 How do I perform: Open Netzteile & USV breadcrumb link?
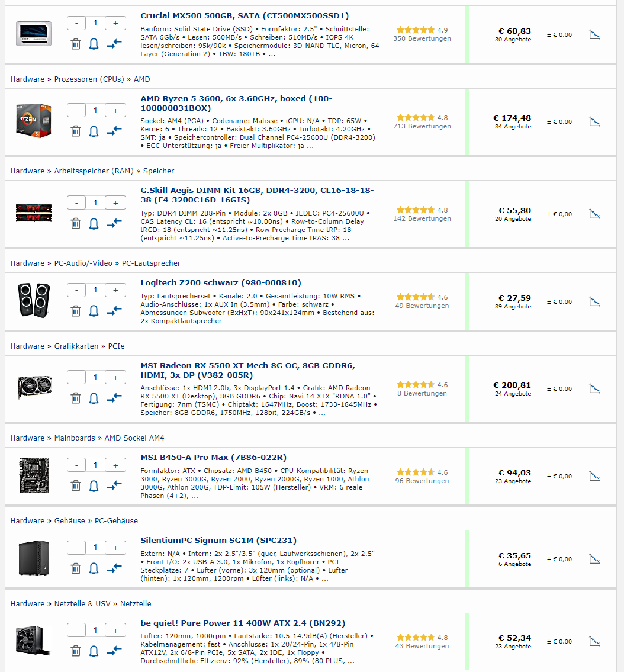(x=82, y=604)
